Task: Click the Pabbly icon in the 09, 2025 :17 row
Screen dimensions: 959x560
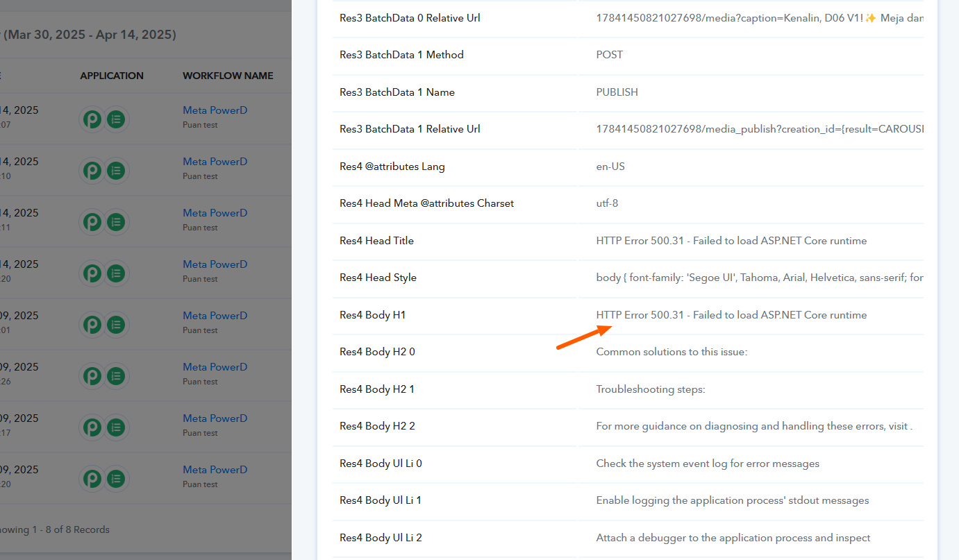Action: 92,427
